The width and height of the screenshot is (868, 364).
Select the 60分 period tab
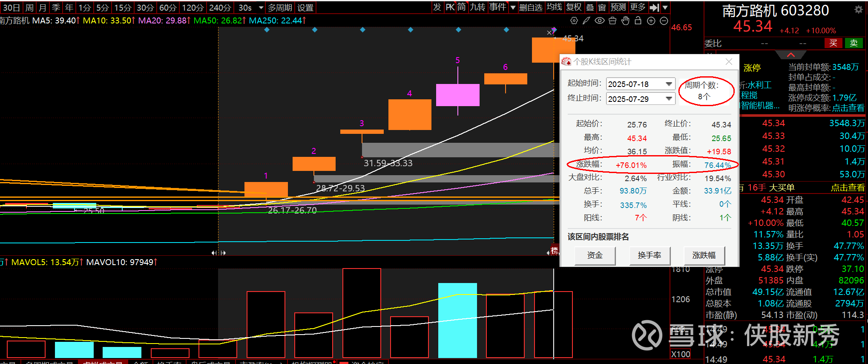pos(168,8)
